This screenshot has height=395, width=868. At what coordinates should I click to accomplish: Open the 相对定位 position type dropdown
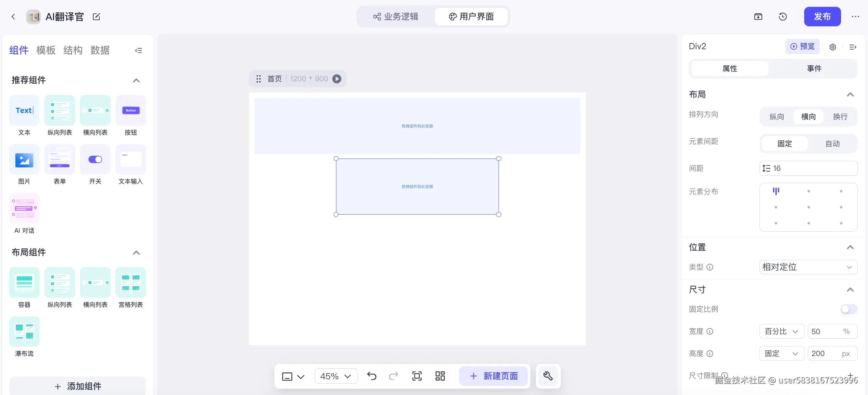tap(808, 267)
